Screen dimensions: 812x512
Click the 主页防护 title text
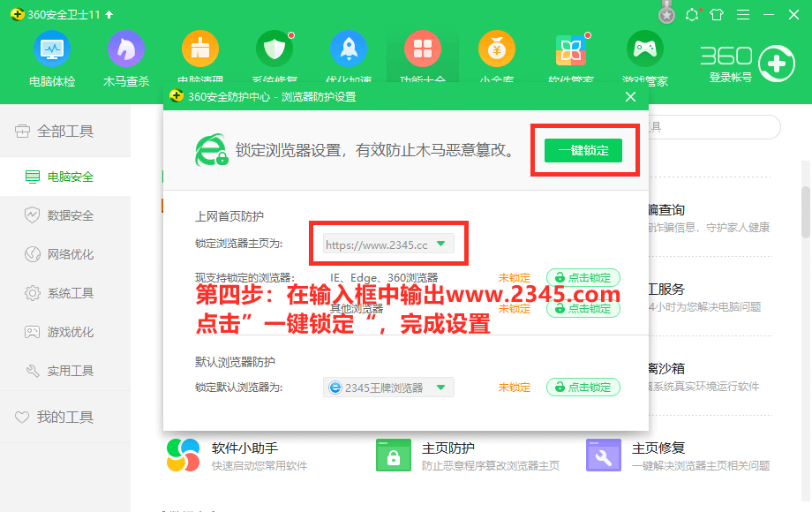point(448,448)
